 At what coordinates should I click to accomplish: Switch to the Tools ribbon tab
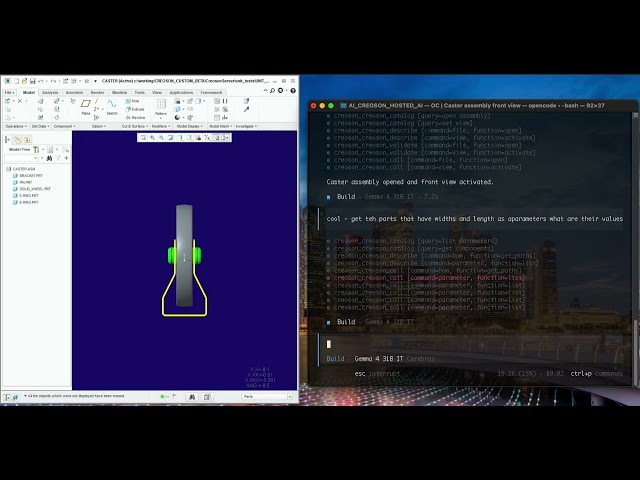[x=140, y=93]
